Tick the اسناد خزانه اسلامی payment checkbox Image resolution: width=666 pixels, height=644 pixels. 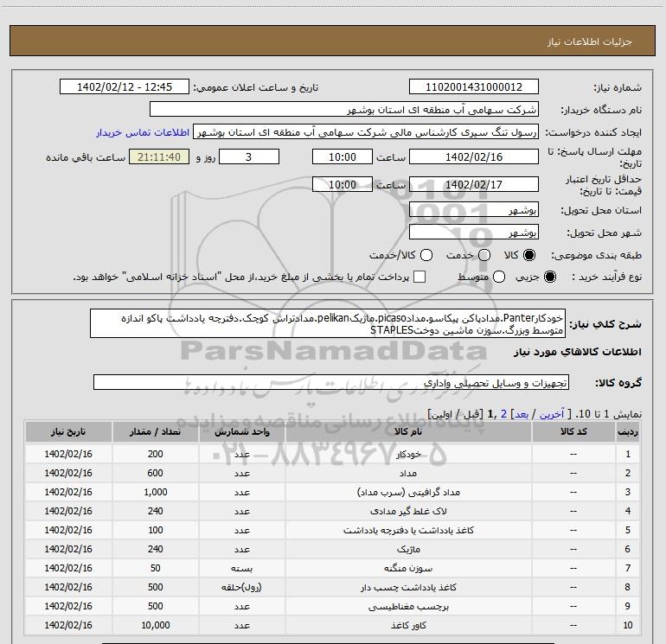click(419, 277)
